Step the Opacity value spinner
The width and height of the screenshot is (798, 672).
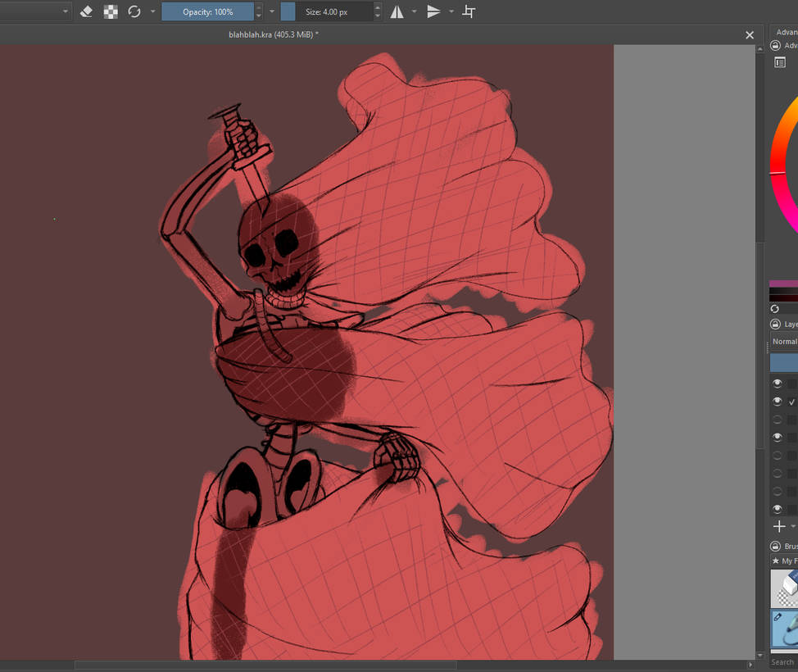coord(259,11)
